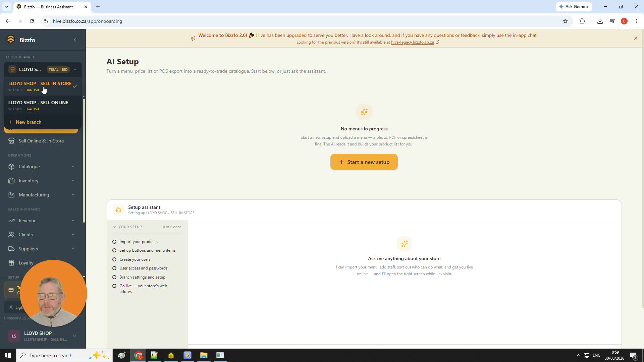Click the LS user avatar
This screenshot has height=362, width=644.
[x=14, y=336]
